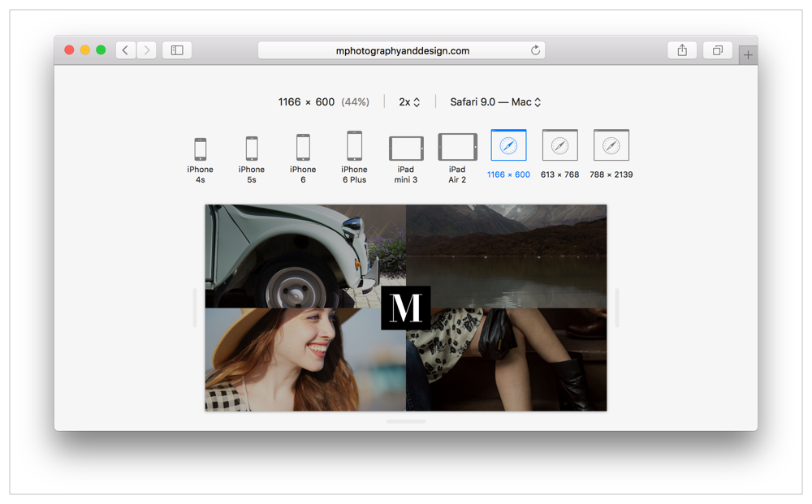Switch to iPad mini 3 preview
The height and width of the screenshot is (504, 812).
coord(406,149)
